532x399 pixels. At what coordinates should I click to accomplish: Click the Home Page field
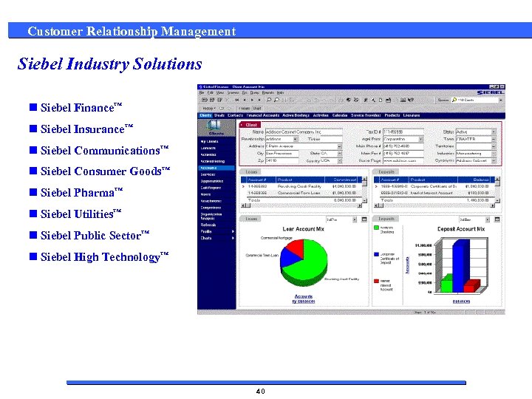click(403, 161)
